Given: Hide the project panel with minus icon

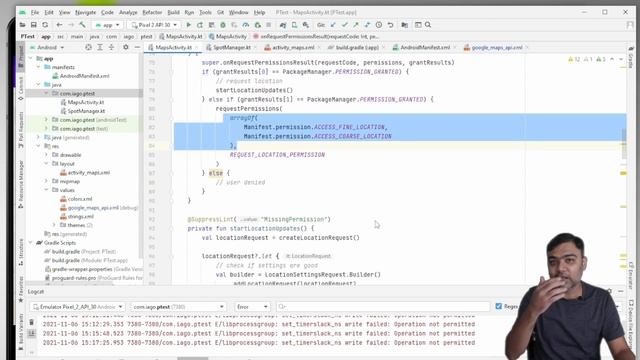Looking at the screenshot, I should coord(137,47).
